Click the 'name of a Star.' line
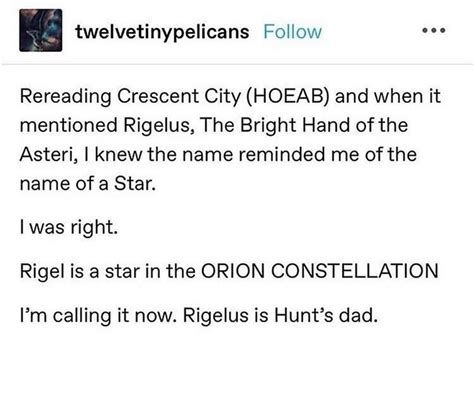 [x=88, y=183]
